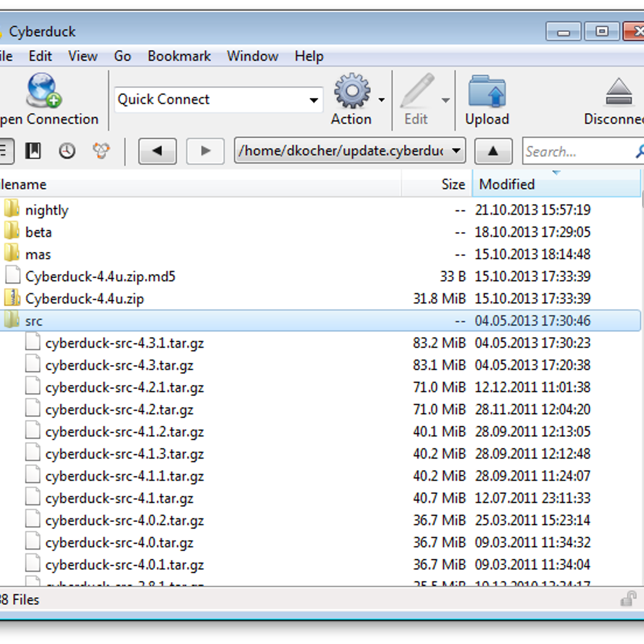Image resolution: width=644 pixels, height=644 pixels.
Task: Open the Go menu
Action: coord(122,56)
